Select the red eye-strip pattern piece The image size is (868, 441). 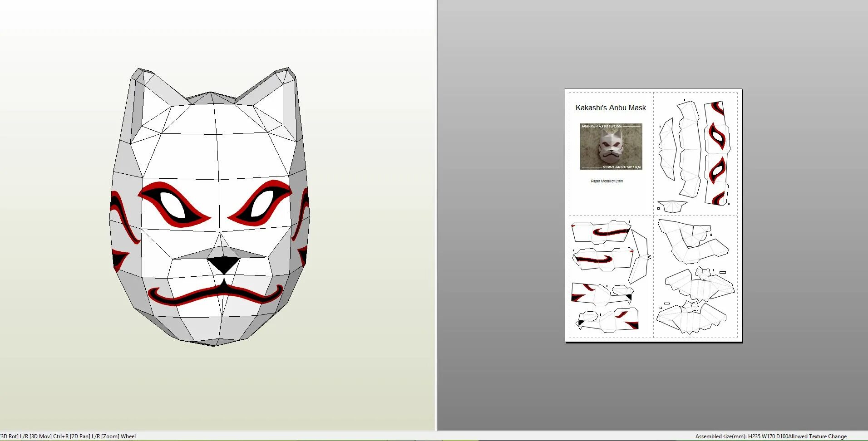[x=718, y=153]
